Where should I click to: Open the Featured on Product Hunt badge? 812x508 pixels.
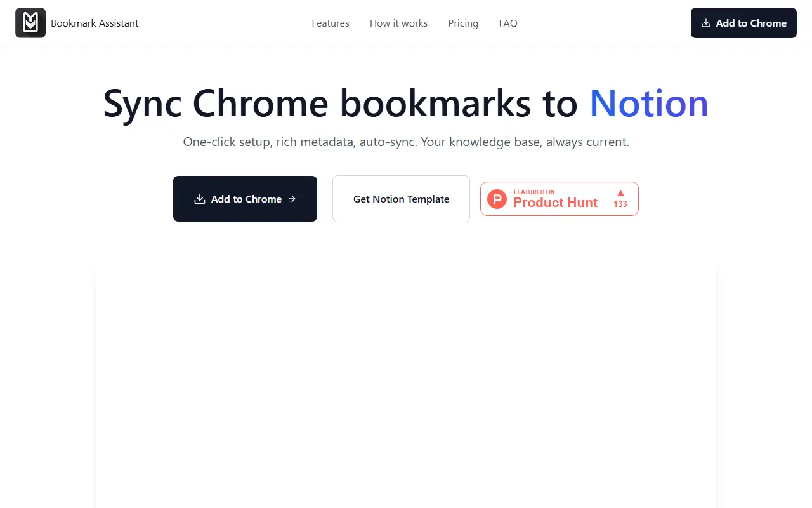560,199
